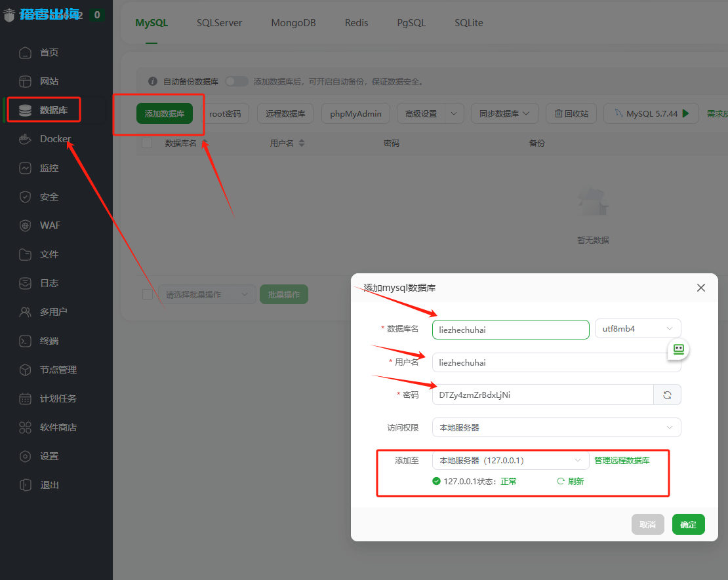
Task: Click the database name input field
Action: pos(510,330)
